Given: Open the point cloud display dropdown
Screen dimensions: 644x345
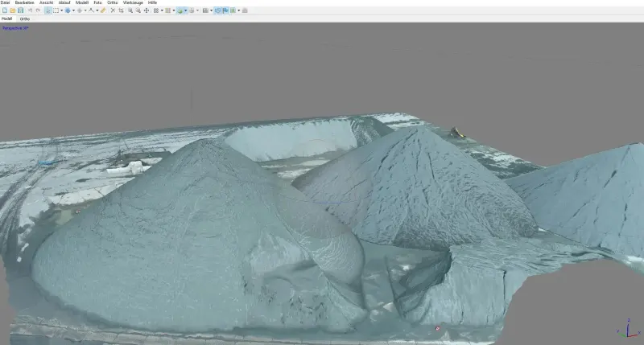Looking at the screenshot, I should (162, 10).
